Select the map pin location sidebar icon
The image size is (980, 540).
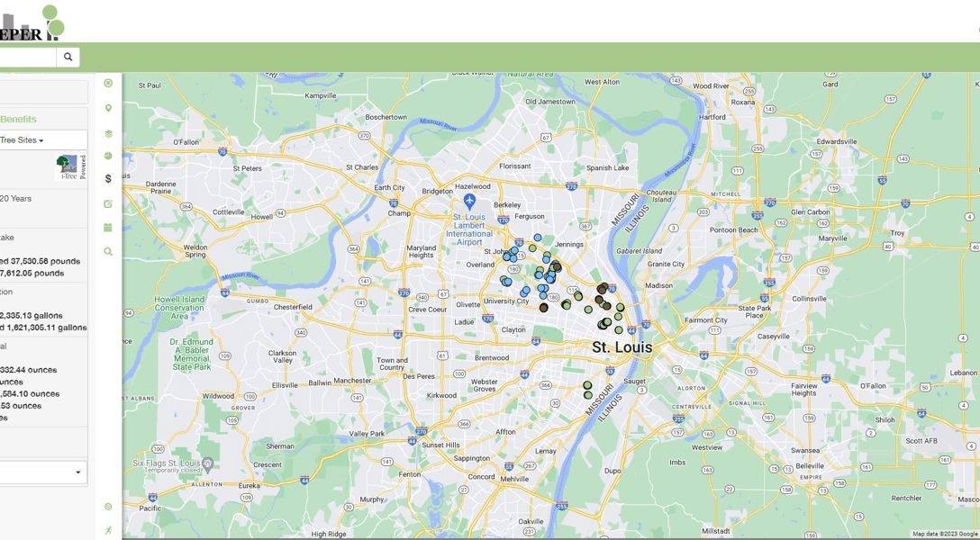coord(108,108)
